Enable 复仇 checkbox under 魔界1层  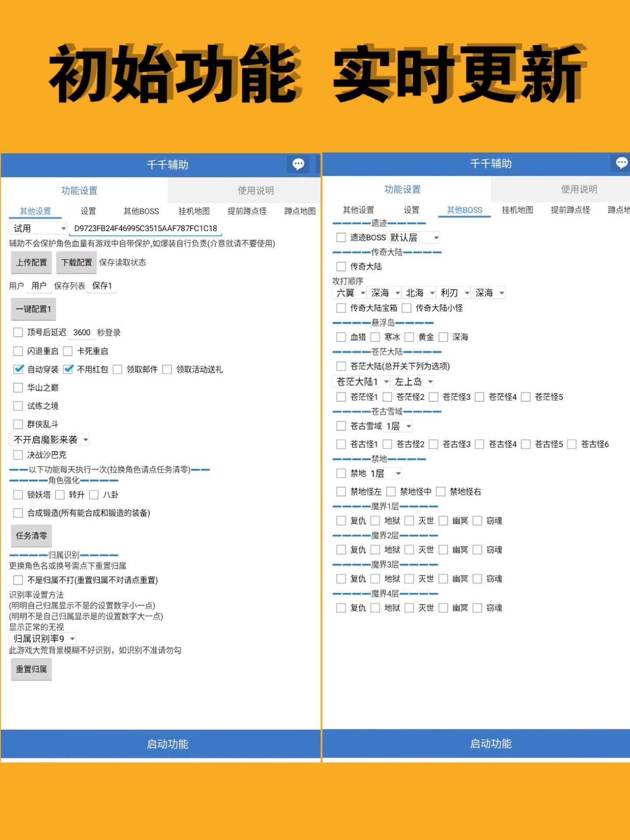pyautogui.click(x=341, y=521)
